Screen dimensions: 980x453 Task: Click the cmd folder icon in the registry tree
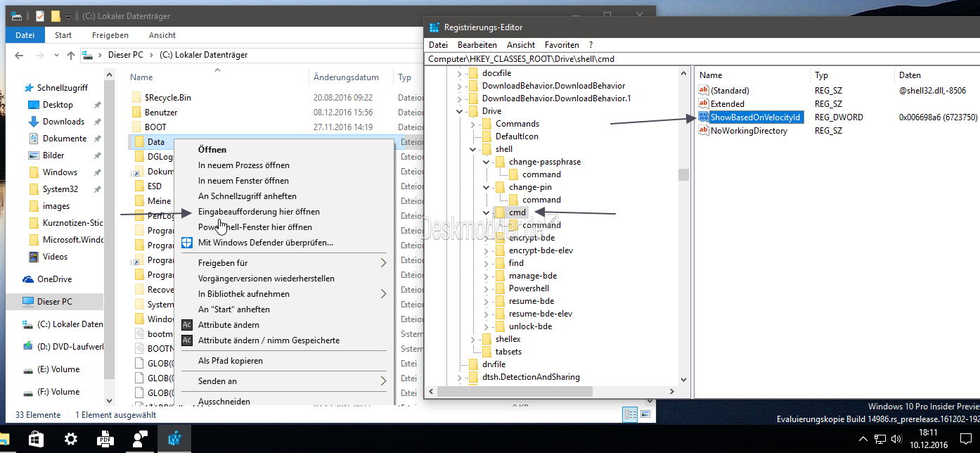pos(500,212)
